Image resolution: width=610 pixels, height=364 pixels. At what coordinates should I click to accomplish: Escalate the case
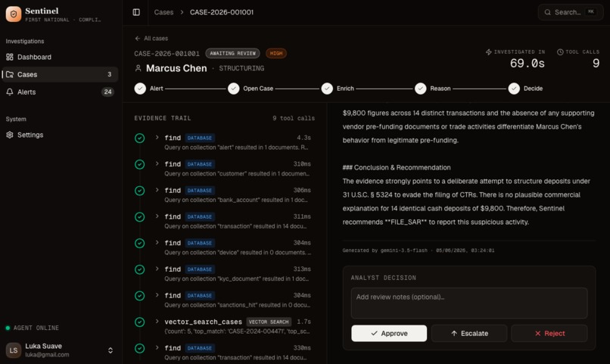469,333
